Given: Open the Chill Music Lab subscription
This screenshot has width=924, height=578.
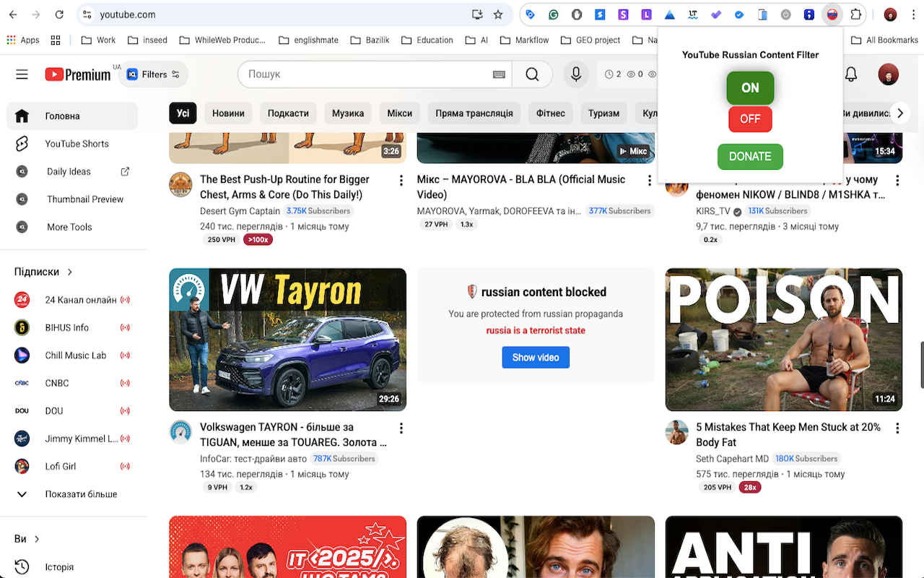Looking at the screenshot, I should pos(72,355).
